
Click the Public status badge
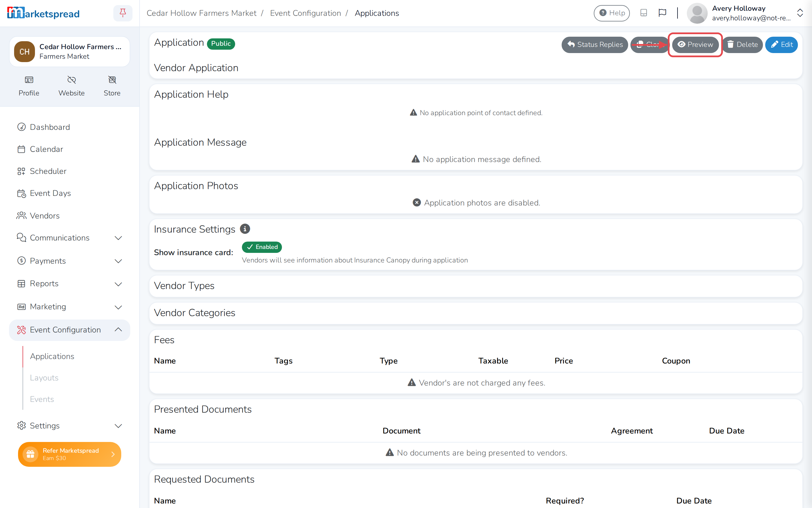pos(221,44)
